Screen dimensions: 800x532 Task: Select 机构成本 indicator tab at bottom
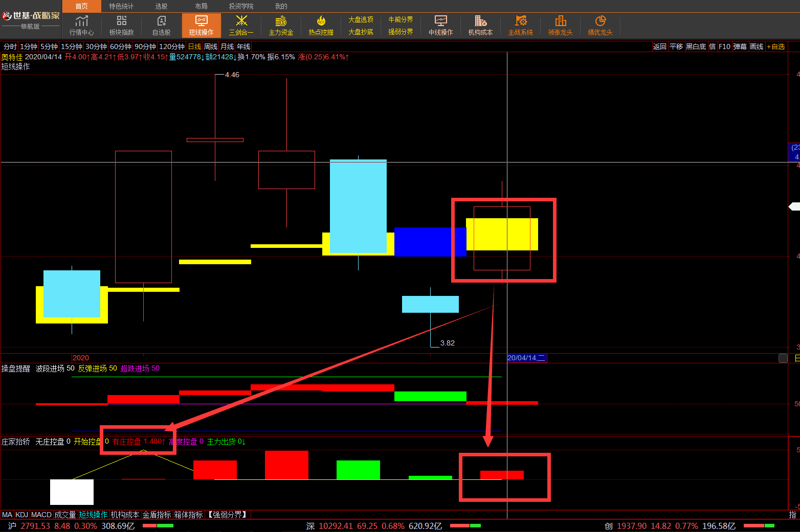[x=125, y=515]
